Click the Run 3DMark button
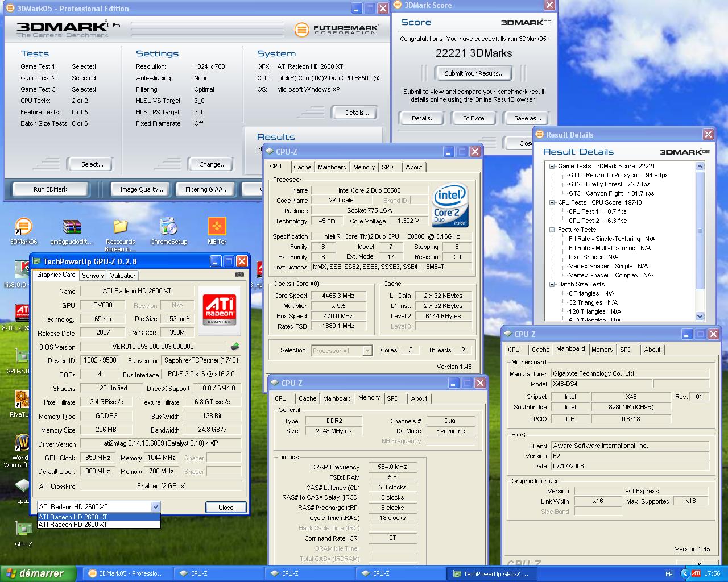The image size is (728, 582). 50,189
